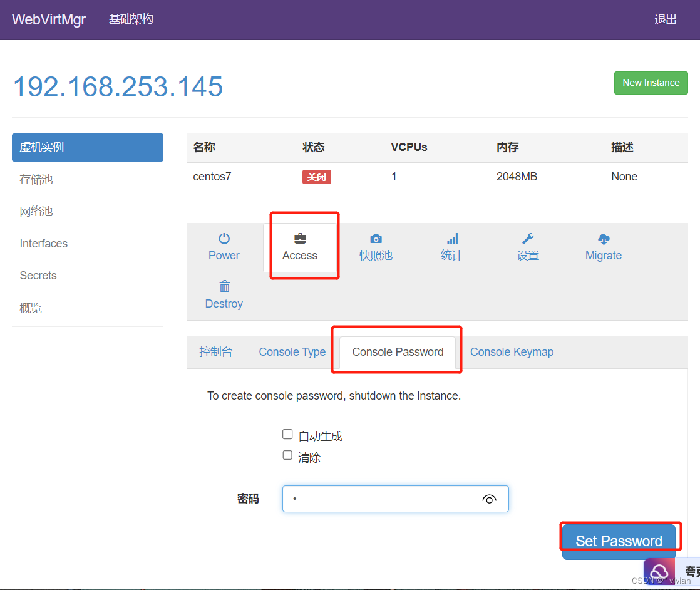Check the 清除 checkbox

click(x=287, y=455)
